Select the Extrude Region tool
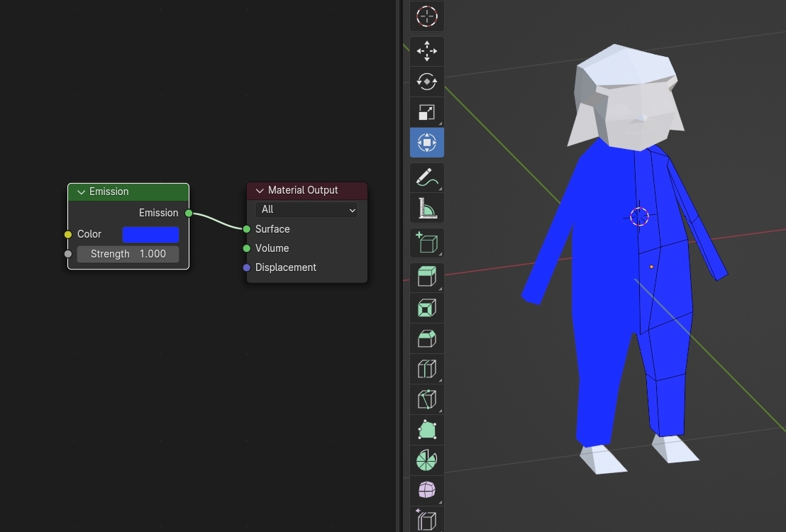This screenshot has height=532, width=786. coord(426,277)
